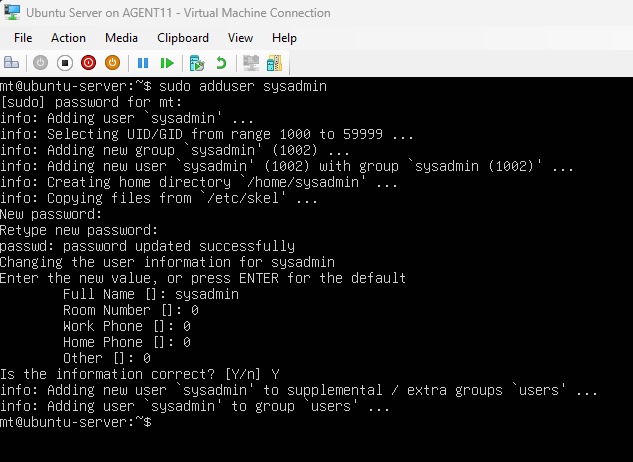
Task: Click the VM Connection icon in the title bar
Action: coord(12,13)
